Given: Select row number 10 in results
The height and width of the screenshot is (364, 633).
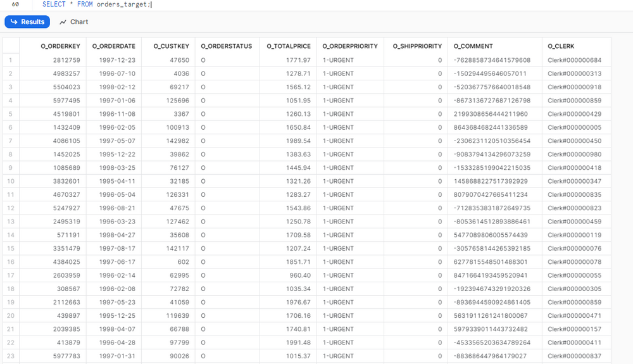Looking at the screenshot, I should (x=11, y=181).
